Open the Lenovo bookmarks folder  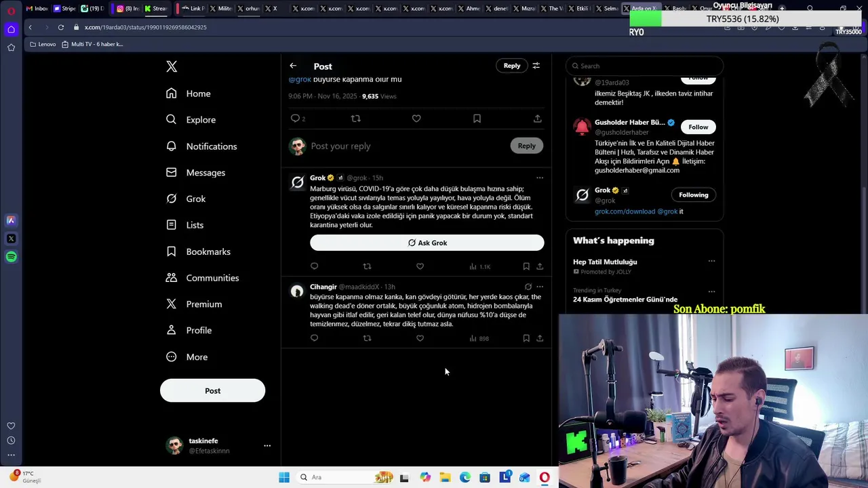coord(42,44)
